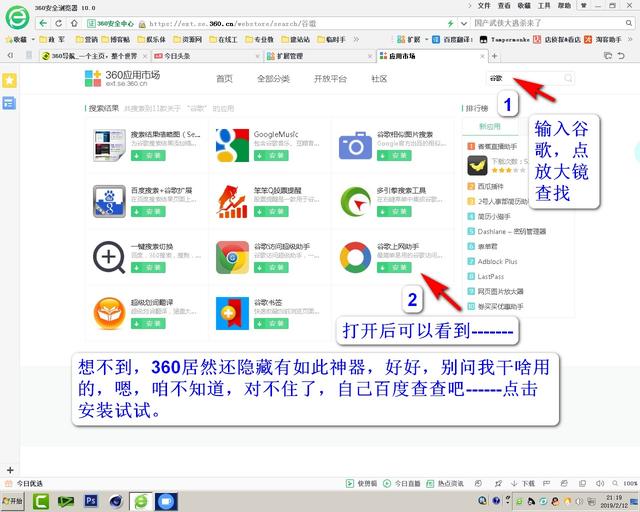
Task: Open the 下载 downloads in status bar
Action: [x=523, y=483]
